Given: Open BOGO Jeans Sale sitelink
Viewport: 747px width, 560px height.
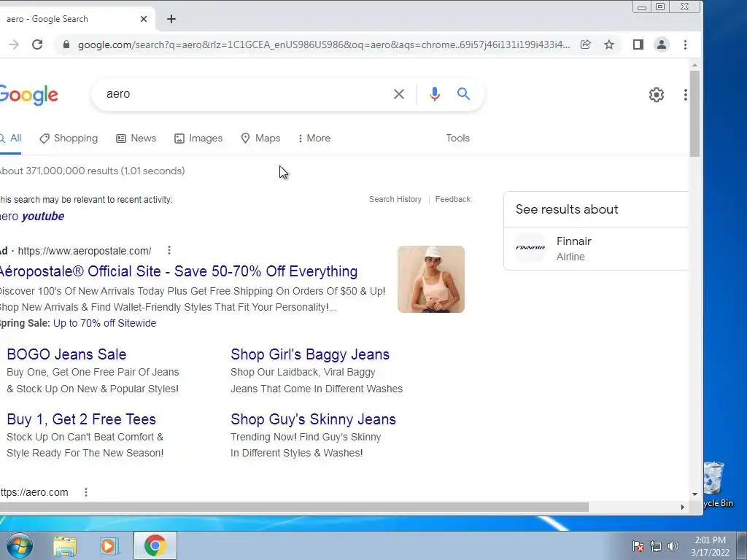Looking at the screenshot, I should [66, 354].
